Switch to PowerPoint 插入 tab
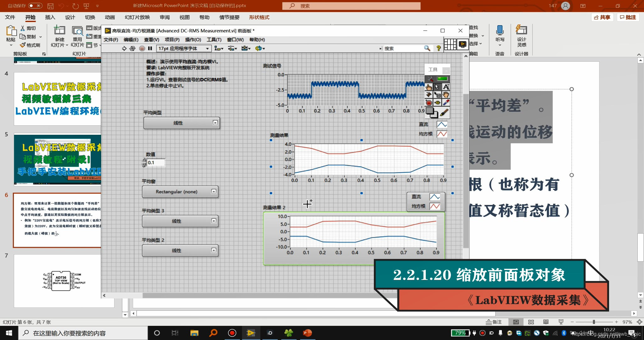 point(50,17)
